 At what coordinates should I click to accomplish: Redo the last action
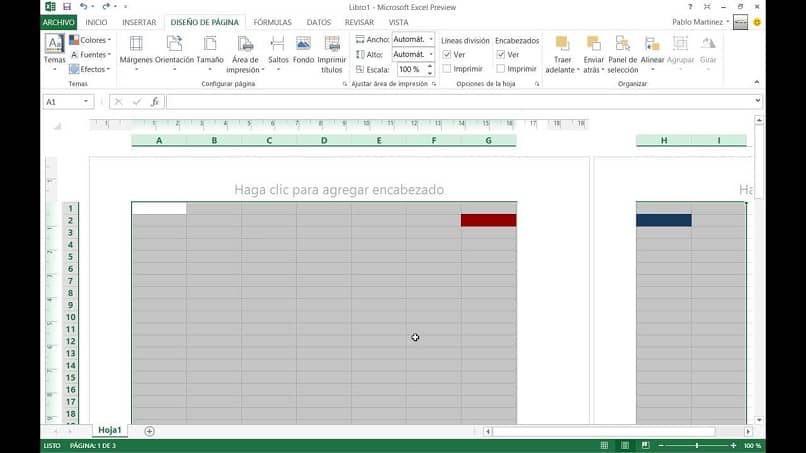[x=106, y=7]
